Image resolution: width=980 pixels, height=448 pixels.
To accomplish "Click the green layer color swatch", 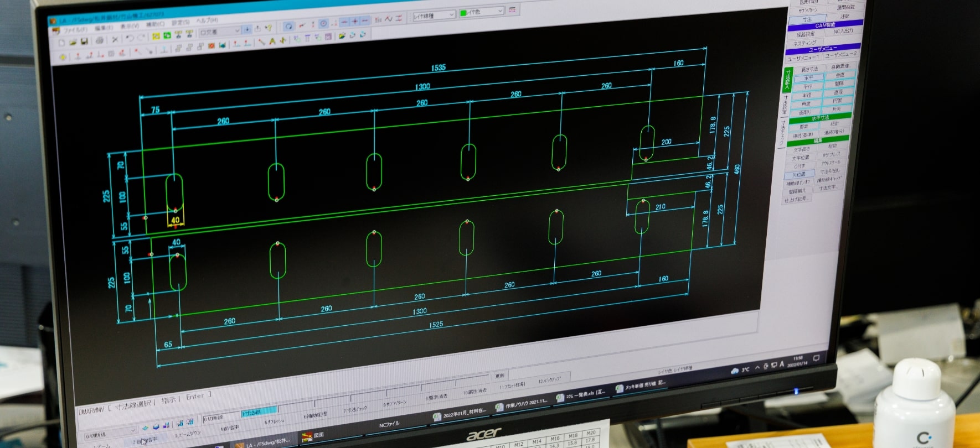I will [463, 13].
